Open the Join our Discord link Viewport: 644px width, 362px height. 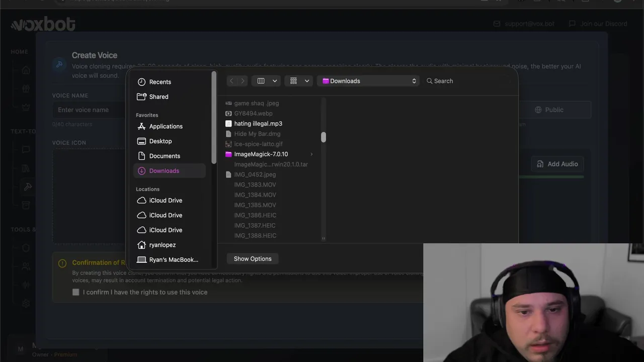598,24
